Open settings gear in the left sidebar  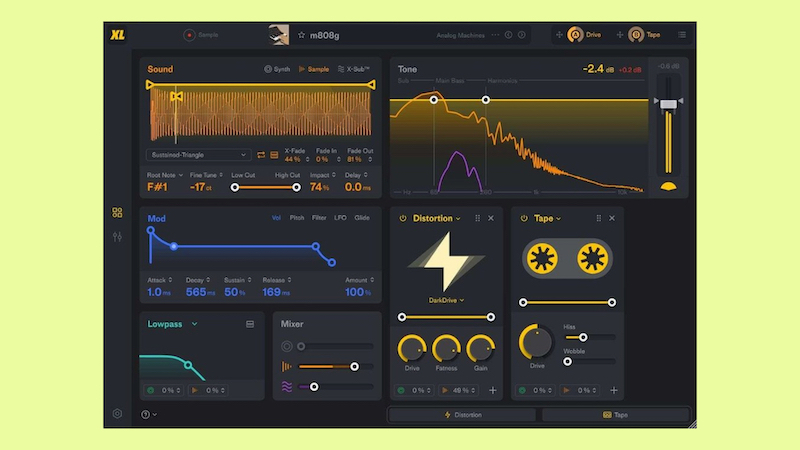(117, 414)
